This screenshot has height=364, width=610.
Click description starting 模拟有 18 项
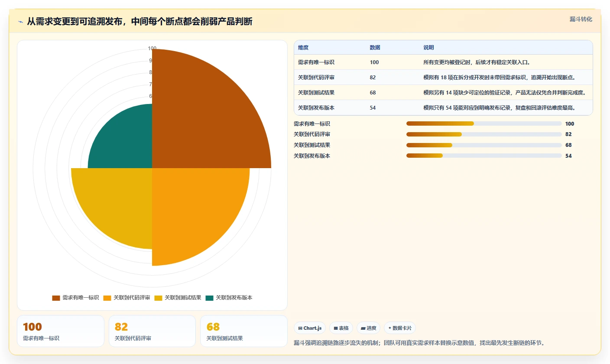coord(499,78)
